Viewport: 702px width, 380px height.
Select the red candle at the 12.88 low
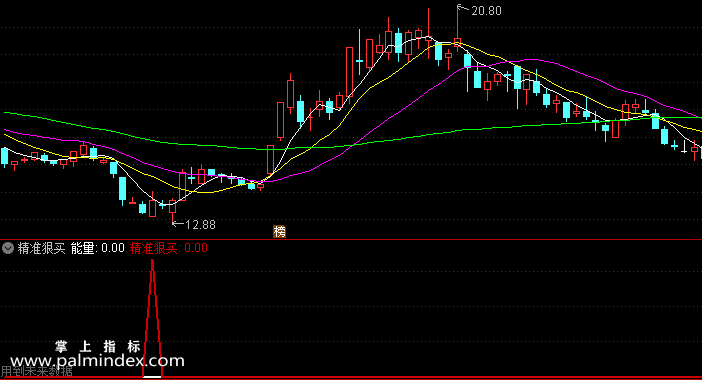[x=172, y=209]
